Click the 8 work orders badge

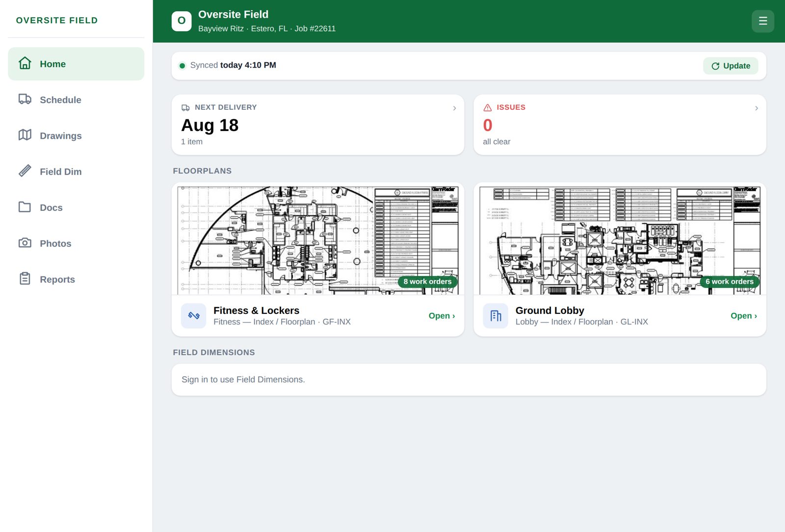click(427, 281)
